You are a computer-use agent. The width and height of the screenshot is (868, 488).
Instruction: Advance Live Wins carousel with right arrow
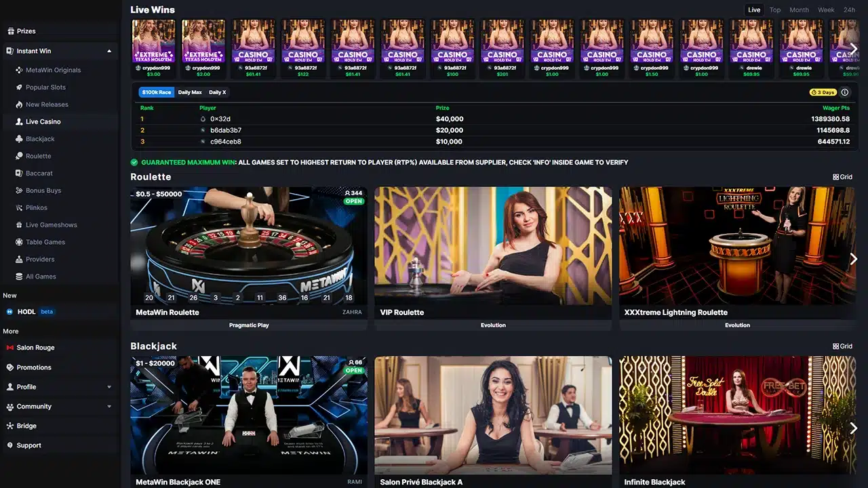coord(855,47)
